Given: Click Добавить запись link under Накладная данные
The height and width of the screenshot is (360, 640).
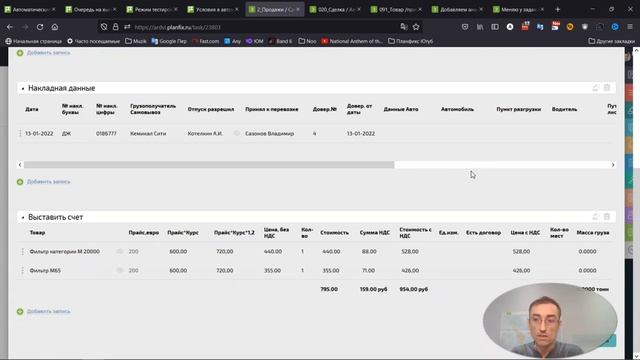Looking at the screenshot, I should click(49, 182).
